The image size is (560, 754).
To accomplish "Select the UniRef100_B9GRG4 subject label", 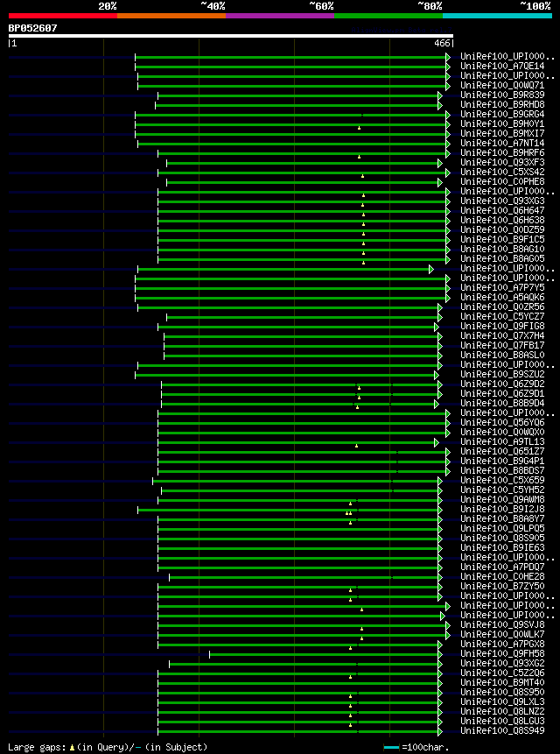I will point(502,115).
